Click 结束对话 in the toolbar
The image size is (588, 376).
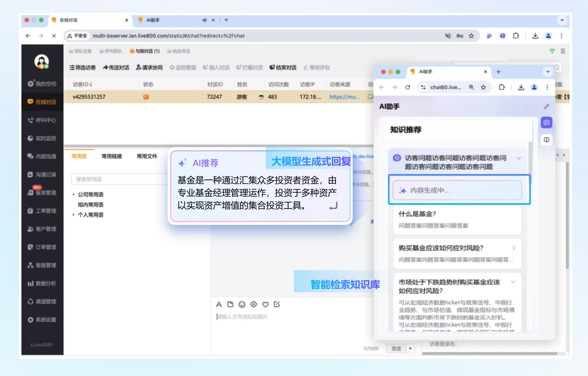click(x=283, y=68)
